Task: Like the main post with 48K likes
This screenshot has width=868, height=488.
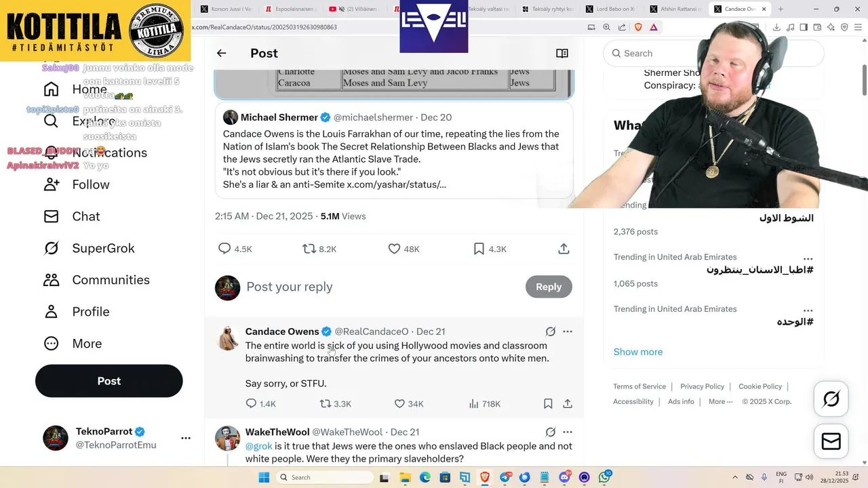Action: click(403, 249)
